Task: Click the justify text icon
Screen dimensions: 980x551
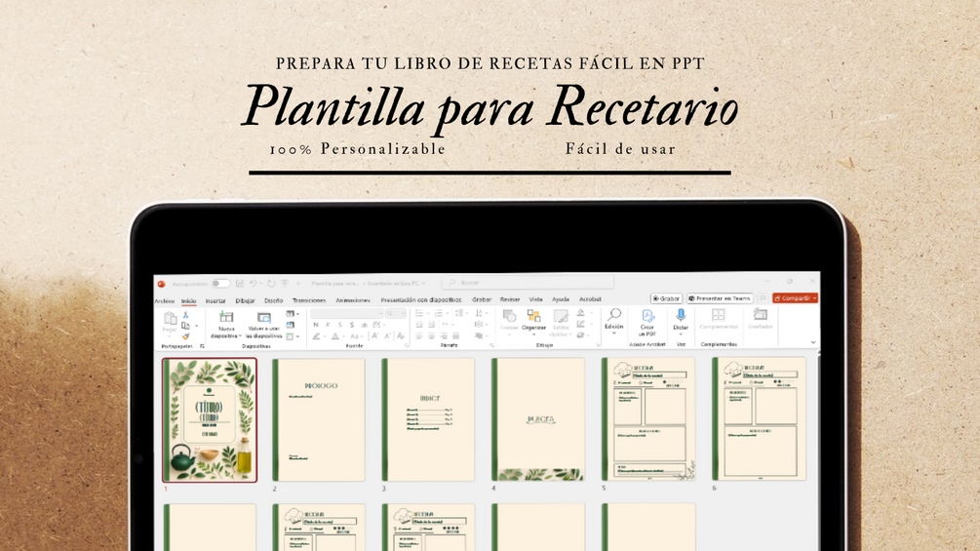Action: (455, 336)
